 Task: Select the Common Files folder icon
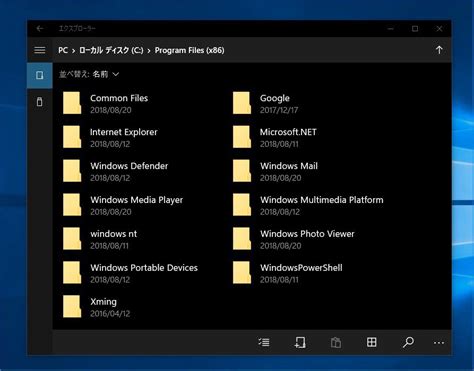(72, 103)
